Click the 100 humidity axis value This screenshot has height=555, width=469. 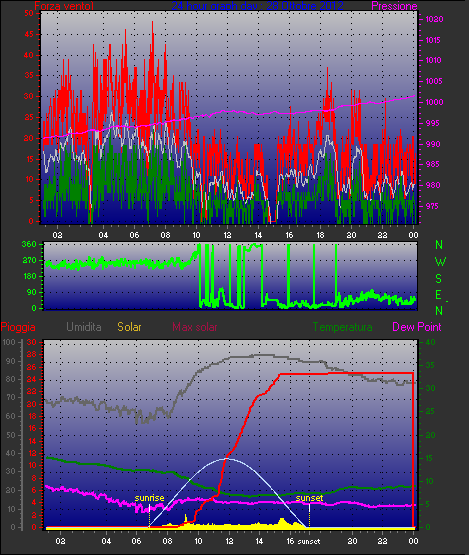[9, 342]
